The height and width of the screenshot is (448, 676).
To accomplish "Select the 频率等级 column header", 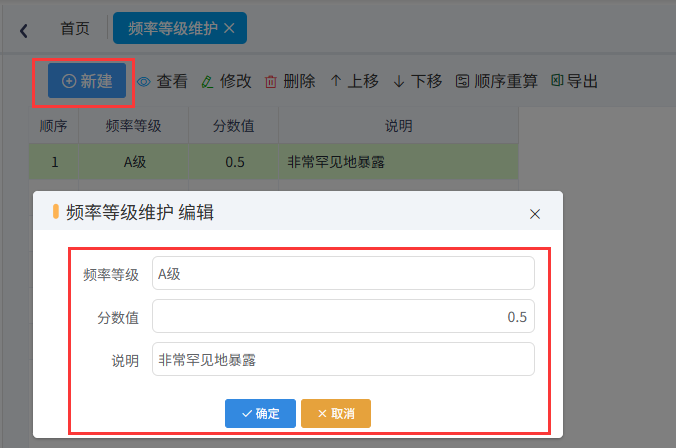I will point(133,125).
